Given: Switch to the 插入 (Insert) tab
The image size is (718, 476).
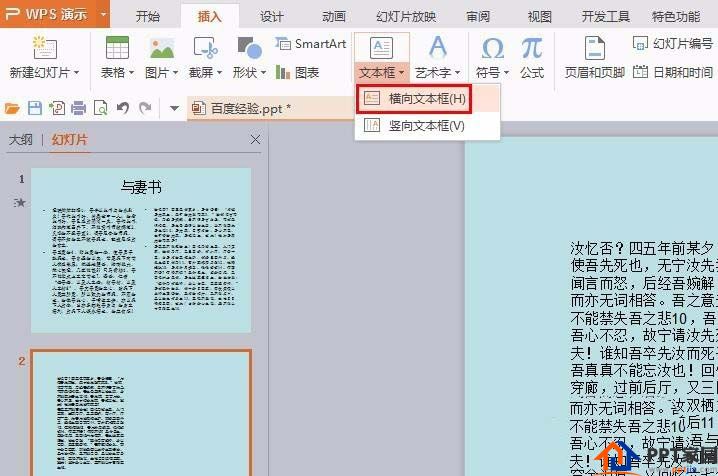Looking at the screenshot, I should pyautogui.click(x=210, y=17).
